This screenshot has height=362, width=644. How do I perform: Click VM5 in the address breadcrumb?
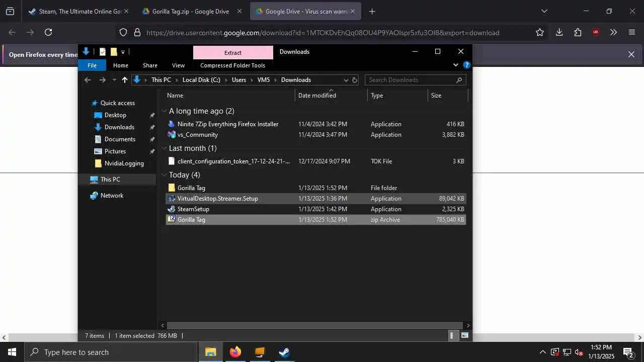pos(264,80)
